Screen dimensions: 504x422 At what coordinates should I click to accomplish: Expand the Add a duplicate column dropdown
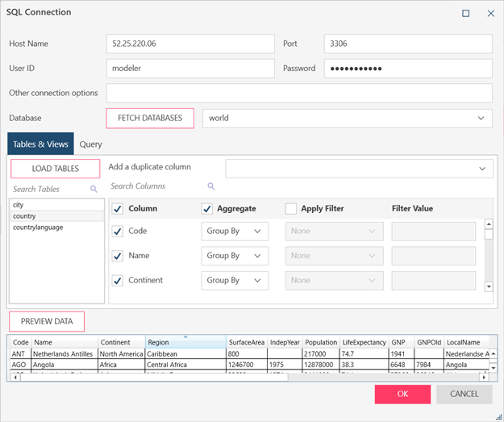pos(481,168)
